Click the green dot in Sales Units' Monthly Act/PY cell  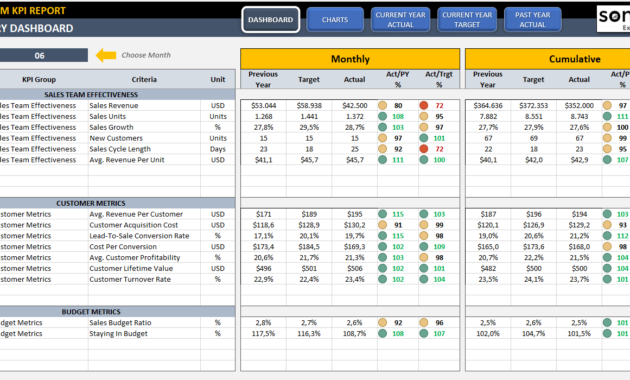pos(382,116)
